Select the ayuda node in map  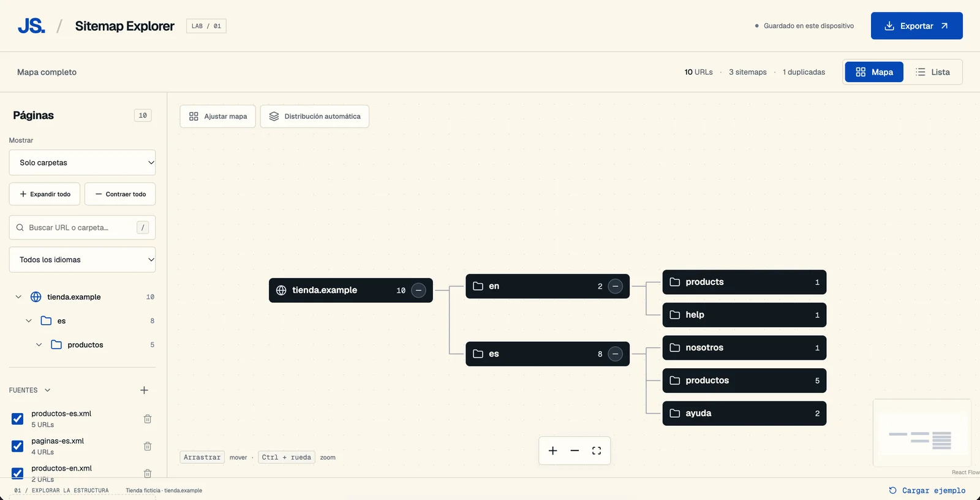(x=744, y=414)
